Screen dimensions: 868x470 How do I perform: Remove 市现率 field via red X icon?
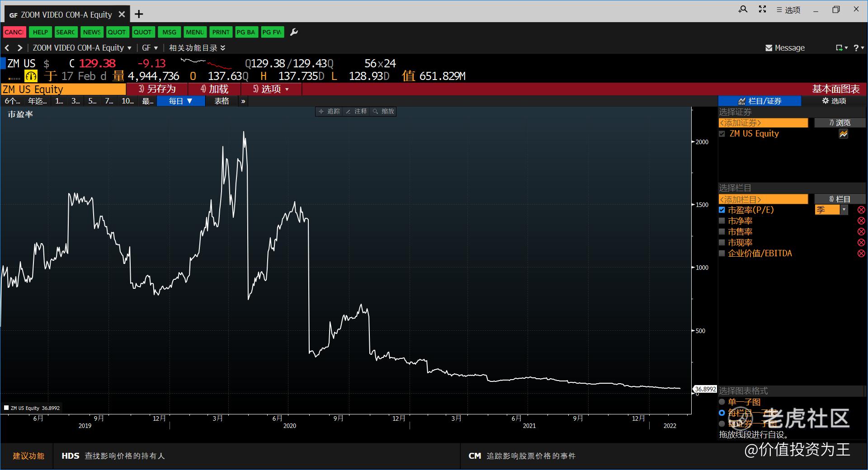pyautogui.click(x=861, y=243)
